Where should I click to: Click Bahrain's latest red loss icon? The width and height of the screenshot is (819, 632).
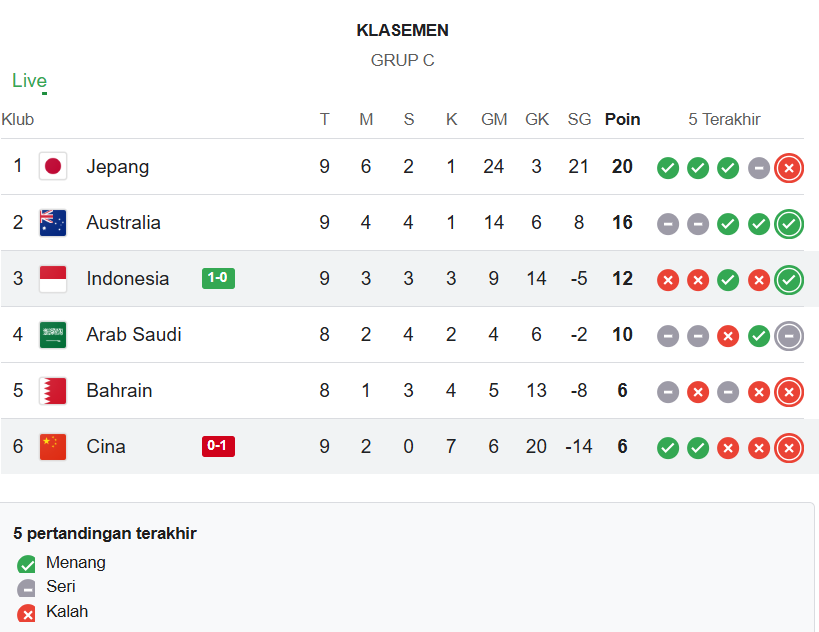[789, 392]
